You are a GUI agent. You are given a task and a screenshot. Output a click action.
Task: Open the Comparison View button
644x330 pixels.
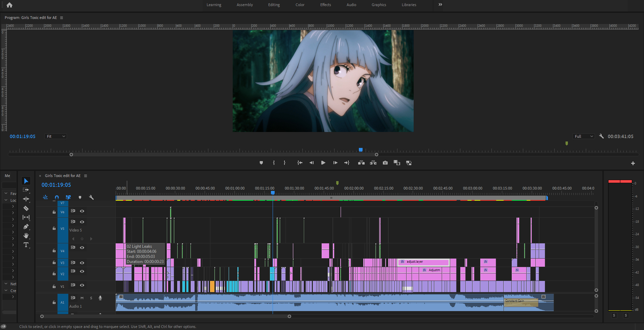[x=397, y=163]
